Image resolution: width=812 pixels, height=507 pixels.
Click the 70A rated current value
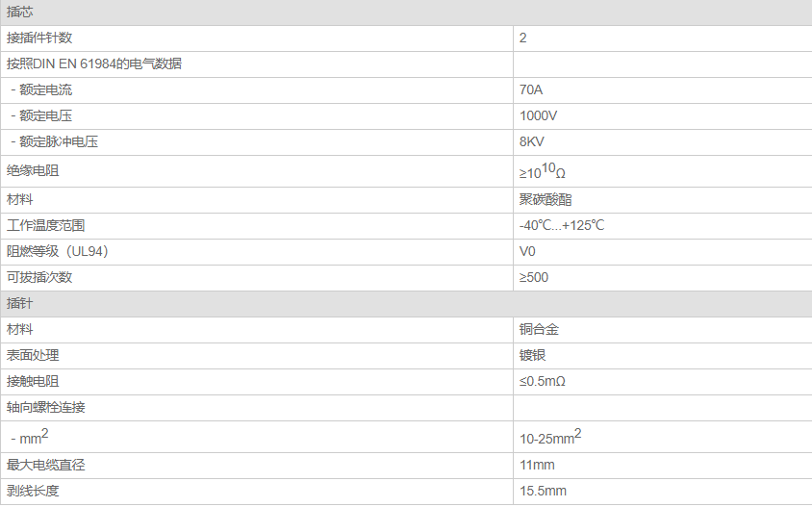[x=531, y=90]
